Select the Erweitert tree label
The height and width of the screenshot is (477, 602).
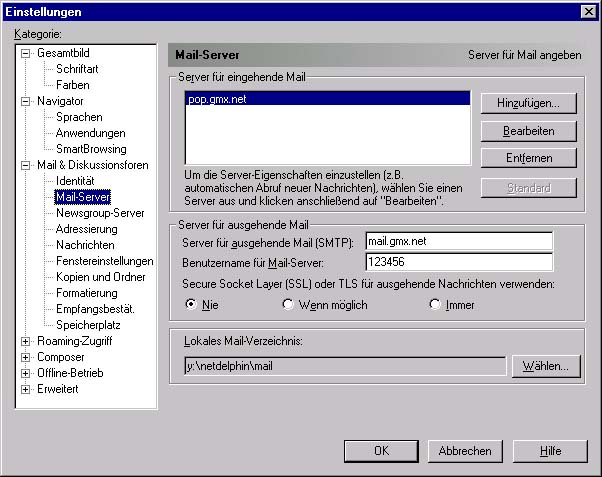(x=58, y=389)
